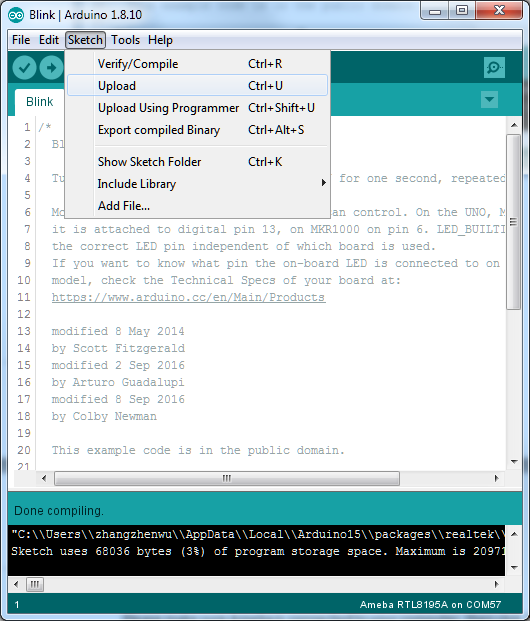The height and width of the screenshot is (621, 530).
Task: Open the tab options dropdown arrow
Action: tap(489, 99)
